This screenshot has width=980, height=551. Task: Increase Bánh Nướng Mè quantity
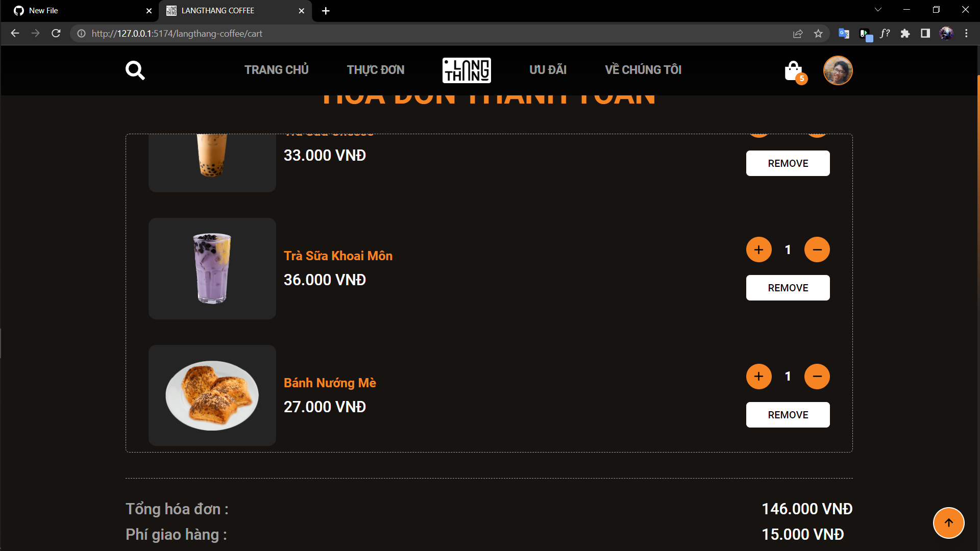(x=759, y=377)
